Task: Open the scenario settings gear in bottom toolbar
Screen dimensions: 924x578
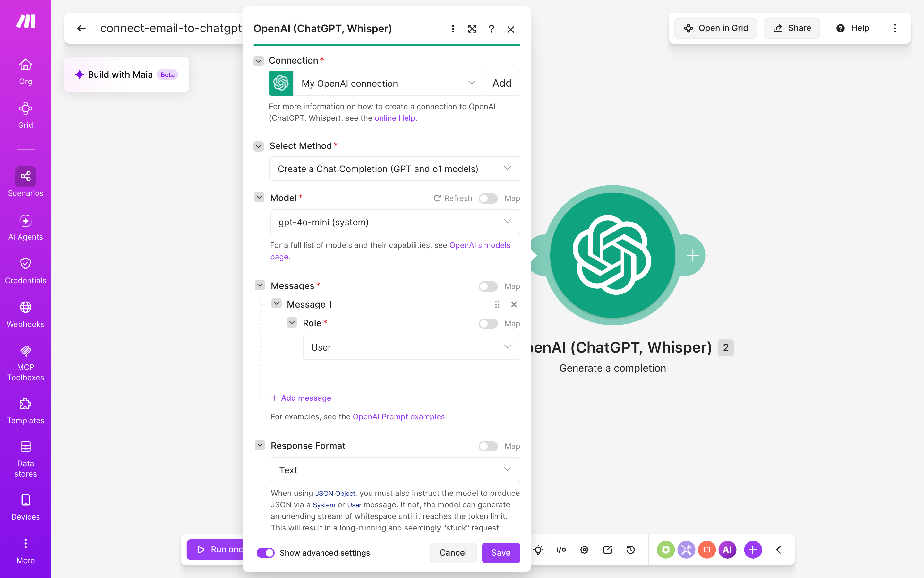Action: (584, 550)
